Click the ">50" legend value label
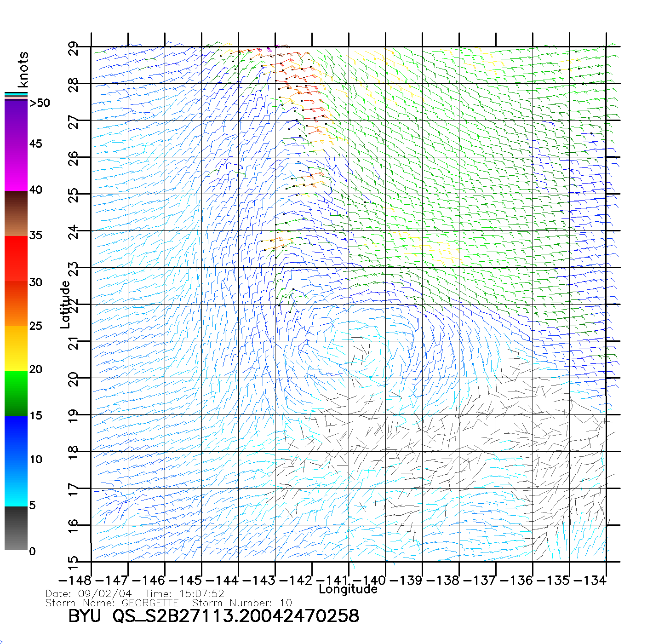This screenshot has width=653, height=644. (40, 103)
